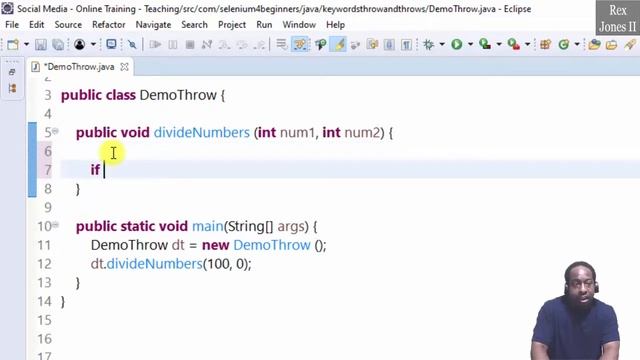Open the Help menu
This screenshot has height=360, width=640.
point(336,25)
